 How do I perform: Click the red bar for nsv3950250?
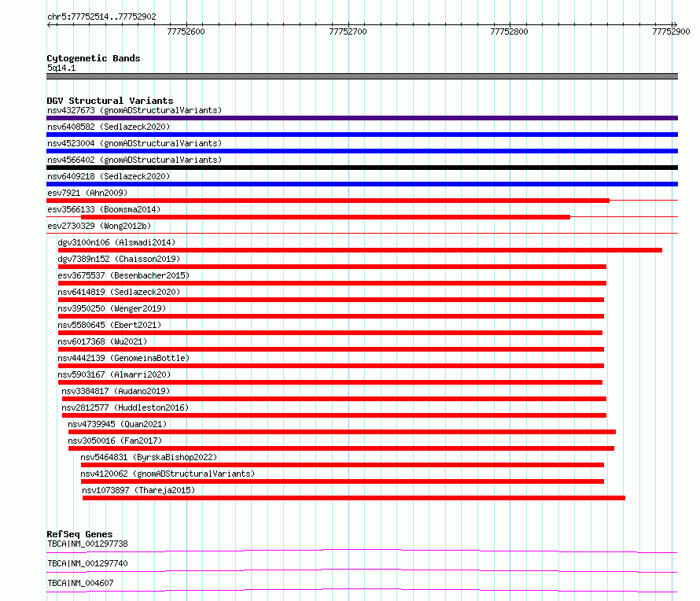(331, 316)
